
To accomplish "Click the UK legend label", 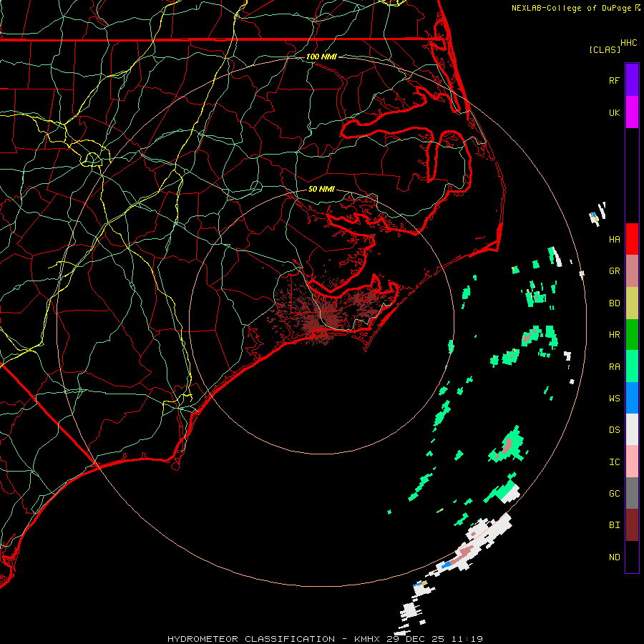I will pos(614,112).
